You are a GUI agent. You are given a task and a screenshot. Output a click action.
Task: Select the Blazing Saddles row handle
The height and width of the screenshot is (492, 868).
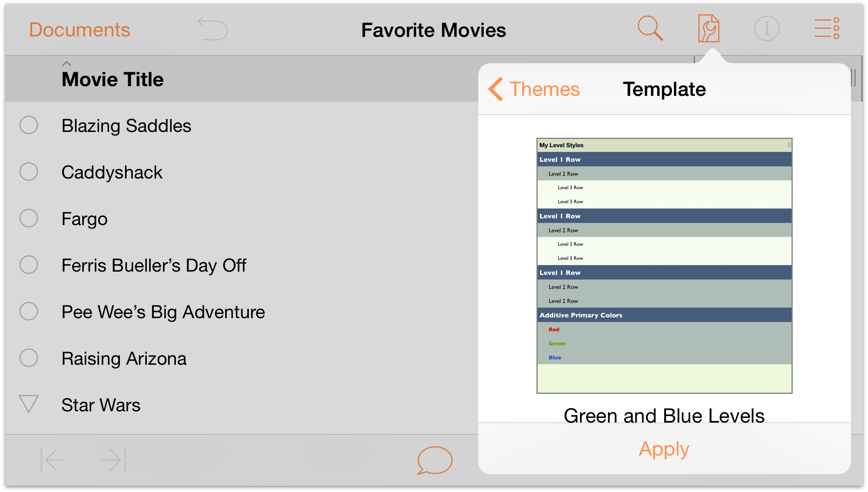pyautogui.click(x=29, y=125)
